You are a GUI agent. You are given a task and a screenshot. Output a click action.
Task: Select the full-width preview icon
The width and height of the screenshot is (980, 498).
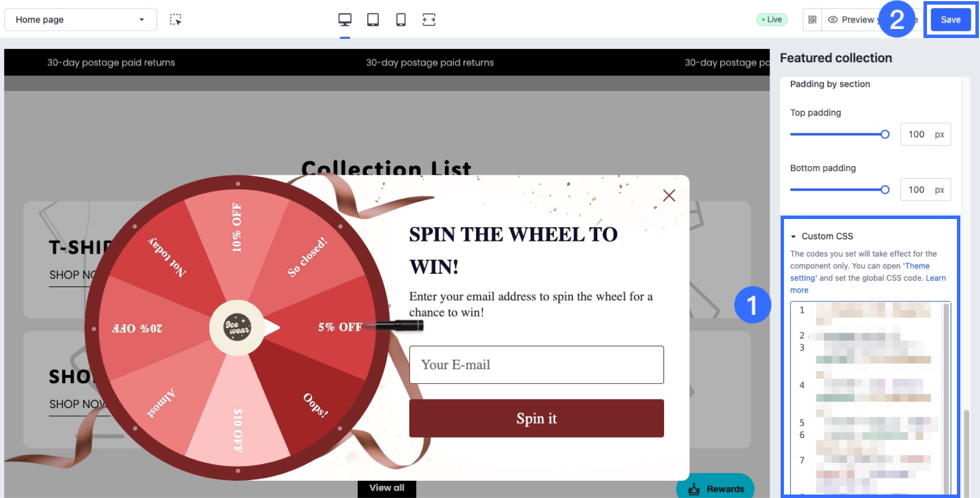click(x=429, y=20)
